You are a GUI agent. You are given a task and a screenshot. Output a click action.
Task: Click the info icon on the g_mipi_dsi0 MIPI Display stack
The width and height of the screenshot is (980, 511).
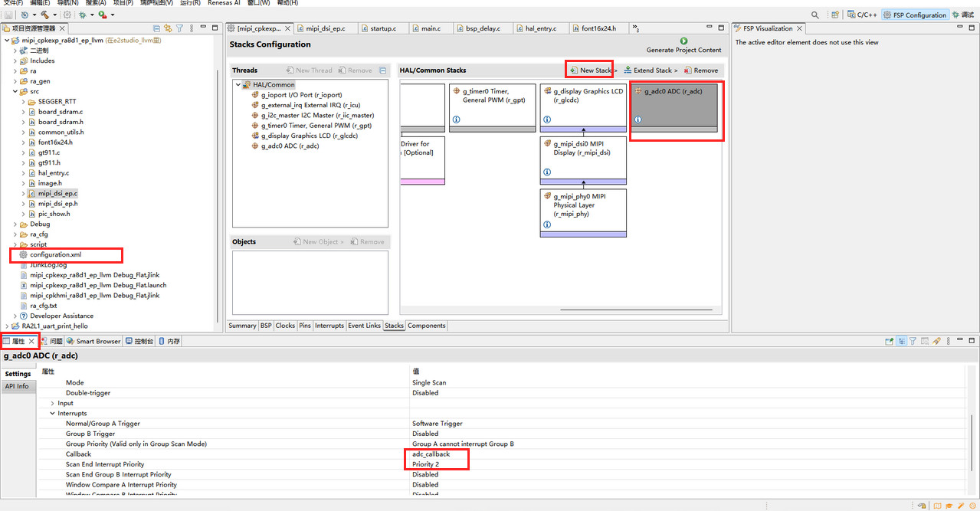coord(547,172)
